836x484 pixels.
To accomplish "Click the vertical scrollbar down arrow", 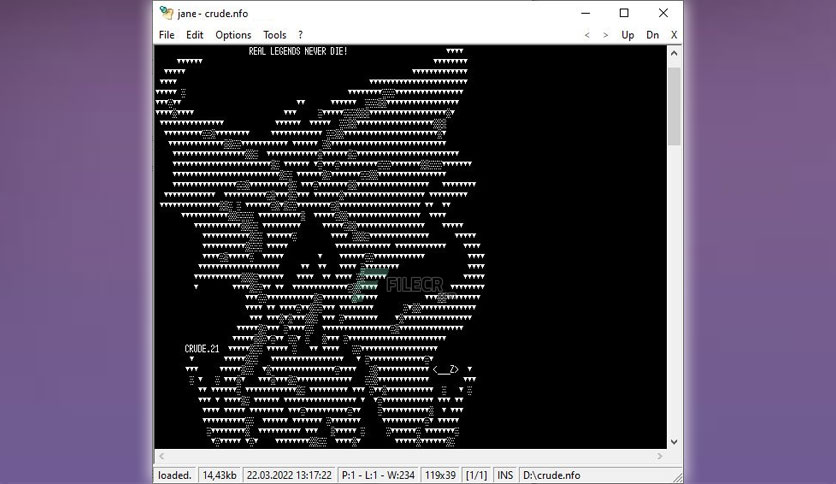I will click(x=674, y=442).
